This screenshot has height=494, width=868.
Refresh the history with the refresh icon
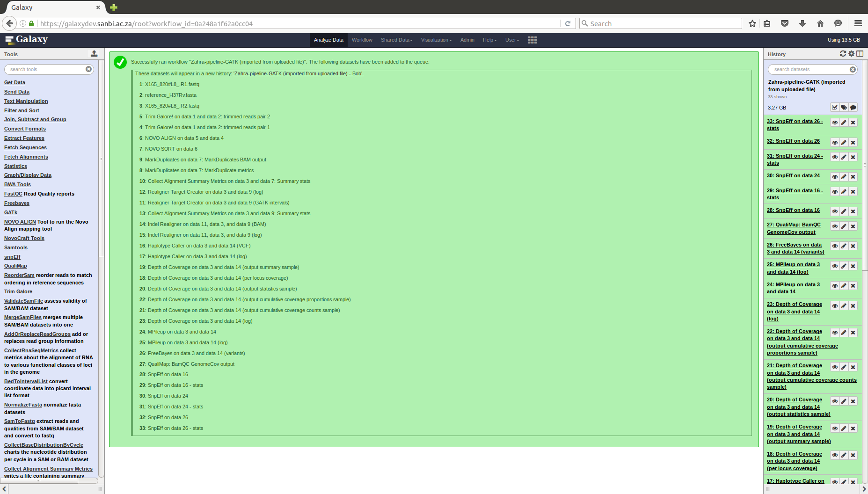tap(843, 54)
